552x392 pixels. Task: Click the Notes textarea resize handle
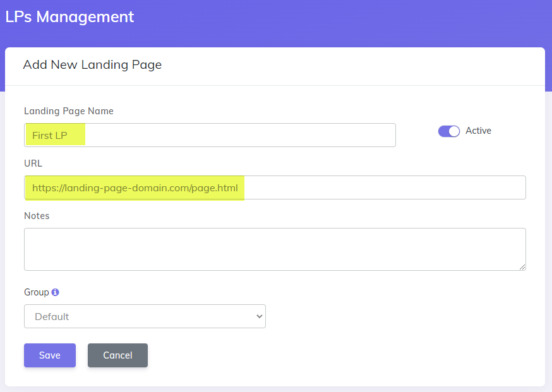(522, 267)
